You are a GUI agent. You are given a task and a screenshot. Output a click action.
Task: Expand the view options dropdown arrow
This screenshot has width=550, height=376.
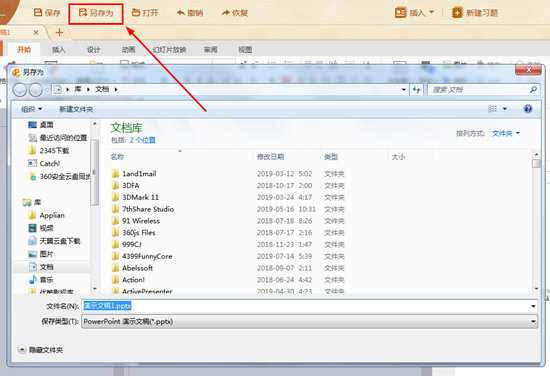505,109
